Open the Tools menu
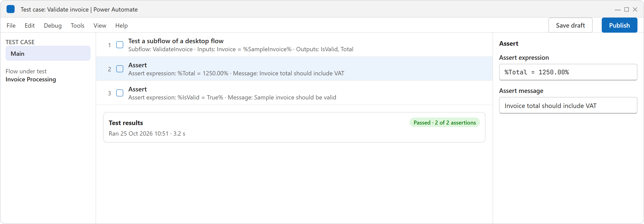Screen dimensions: 644x224 point(77,25)
